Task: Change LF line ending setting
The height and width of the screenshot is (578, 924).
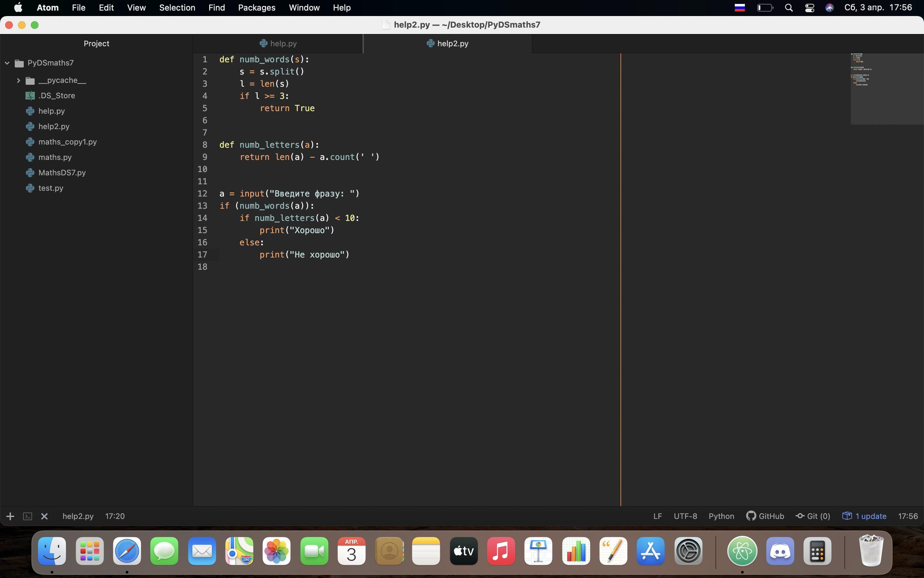Action: (657, 516)
